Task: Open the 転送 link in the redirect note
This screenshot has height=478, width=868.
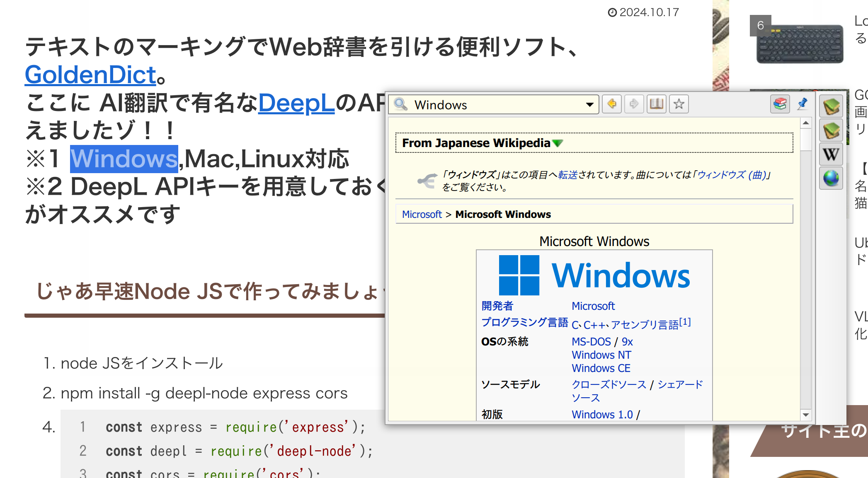Action: (x=568, y=175)
